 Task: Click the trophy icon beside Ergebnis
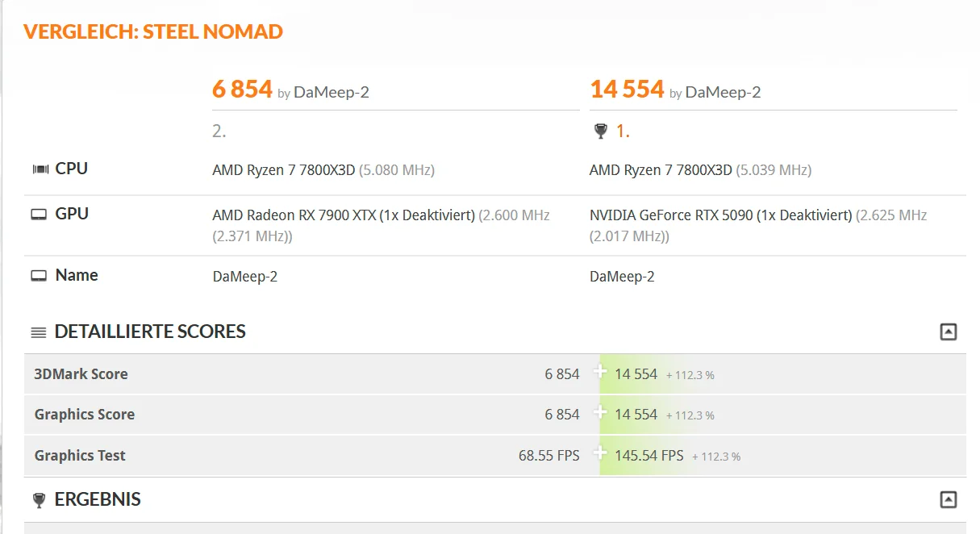pyautogui.click(x=39, y=500)
